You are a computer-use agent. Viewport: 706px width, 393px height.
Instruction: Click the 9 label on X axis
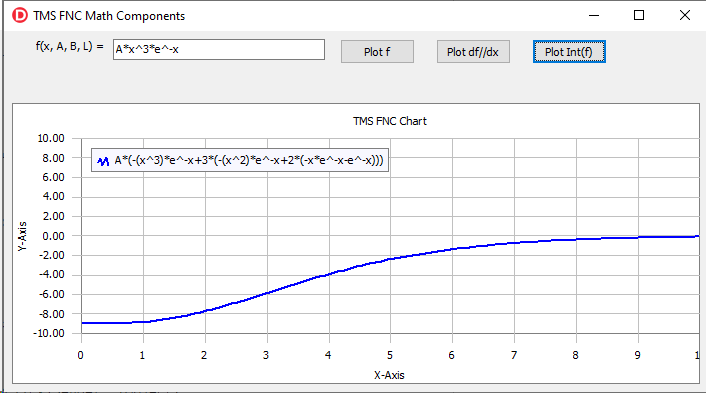click(x=638, y=355)
